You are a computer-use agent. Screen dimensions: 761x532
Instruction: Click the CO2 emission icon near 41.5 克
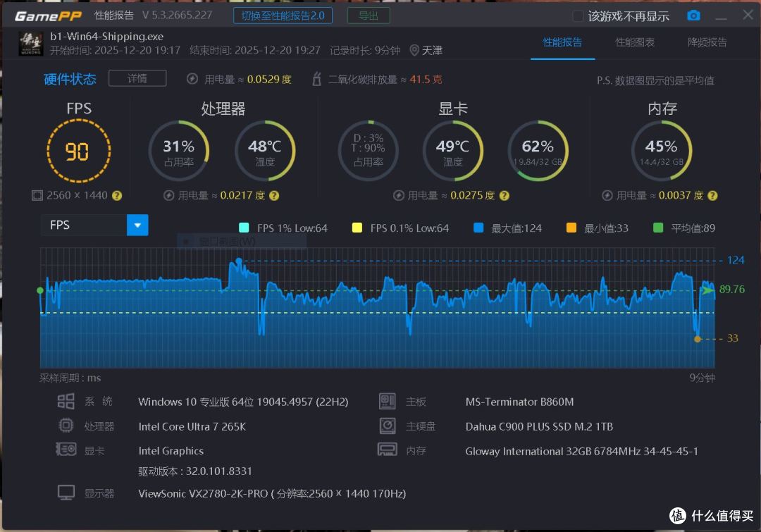316,79
